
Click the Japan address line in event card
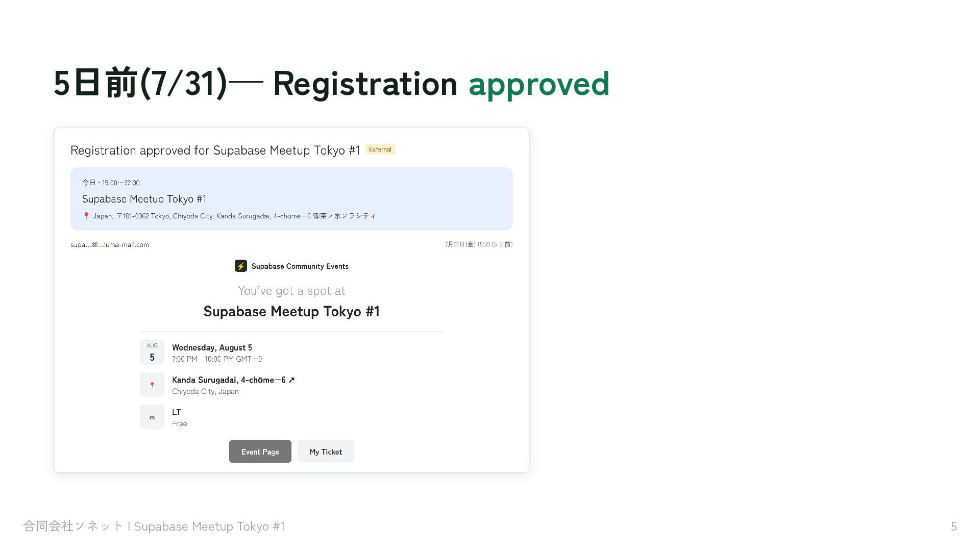pos(234,216)
